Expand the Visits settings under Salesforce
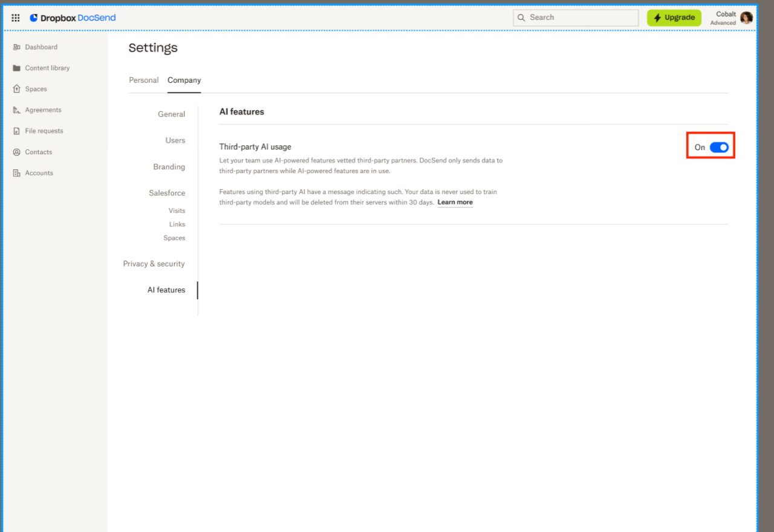This screenshot has width=774, height=532. coord(177,210)
